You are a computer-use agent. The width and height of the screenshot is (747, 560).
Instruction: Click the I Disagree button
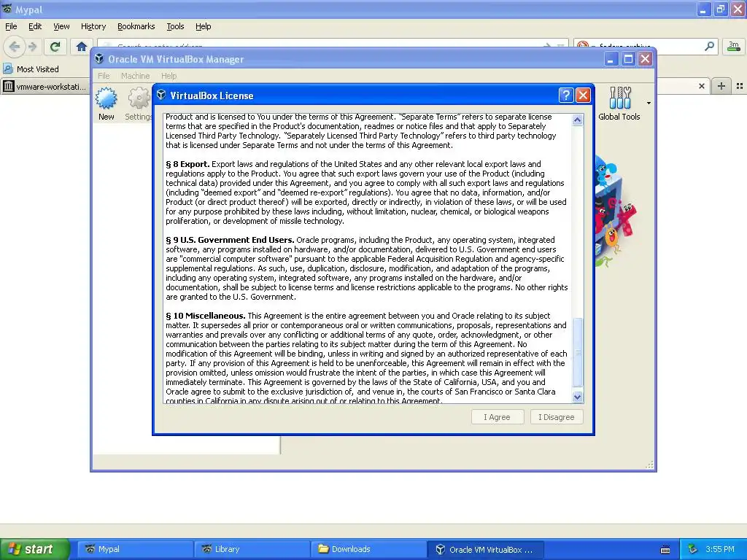(556, 417)
